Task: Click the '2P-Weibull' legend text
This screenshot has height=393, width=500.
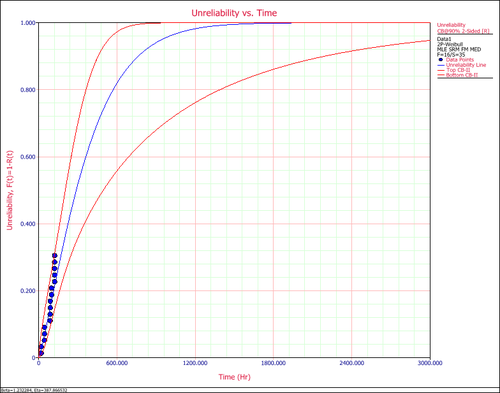Action: click(x=450, y=44)
